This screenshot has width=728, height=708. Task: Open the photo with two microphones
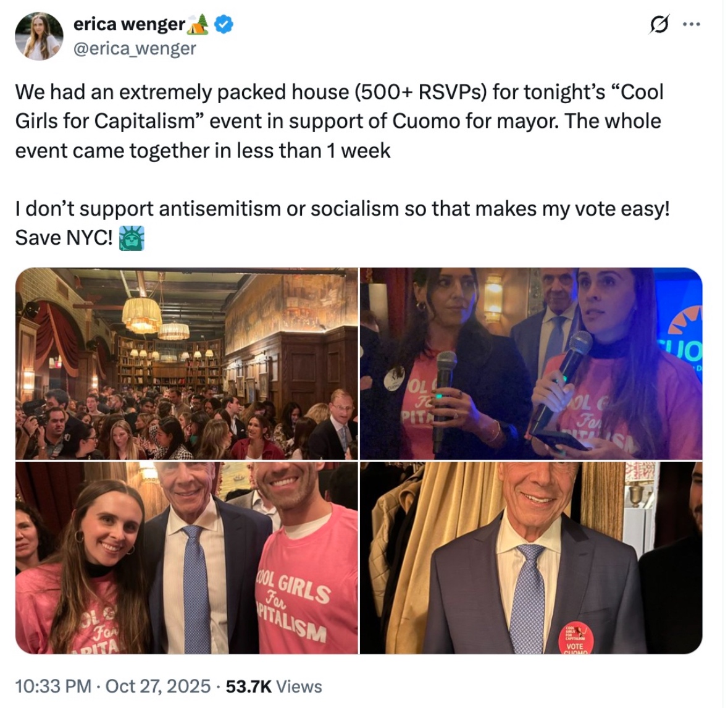[531, 363]
